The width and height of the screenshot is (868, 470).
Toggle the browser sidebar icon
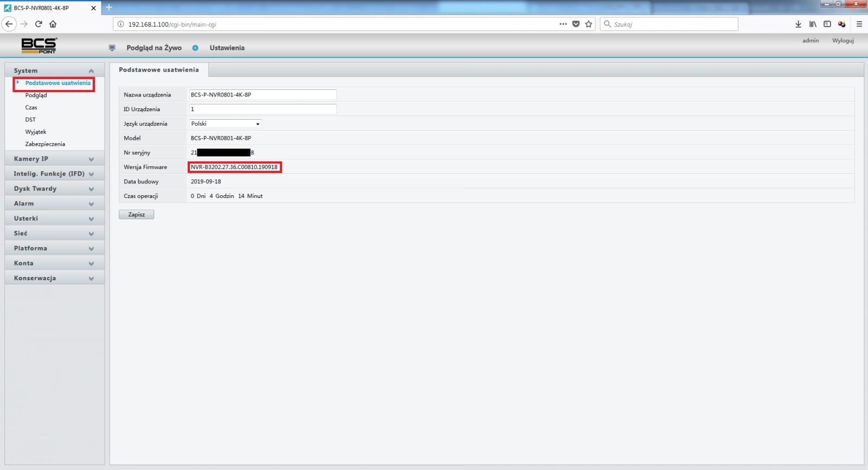[827, 24]
